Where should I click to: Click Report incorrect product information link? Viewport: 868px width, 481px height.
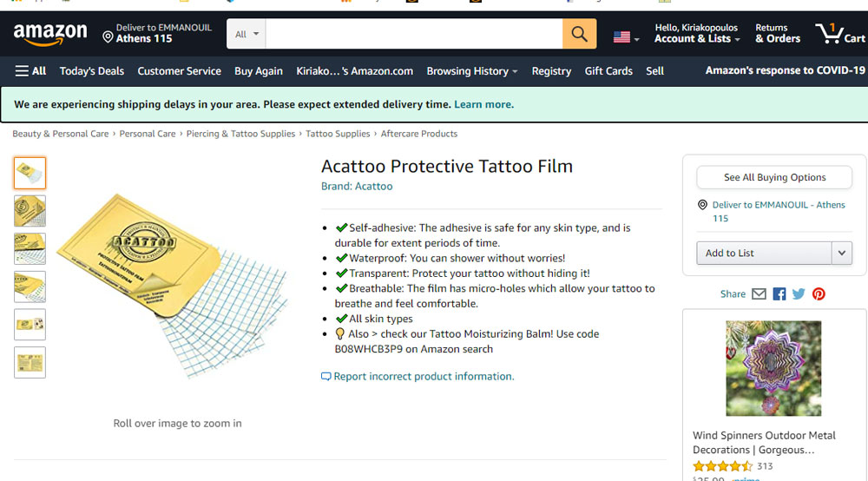click(424, 376)
